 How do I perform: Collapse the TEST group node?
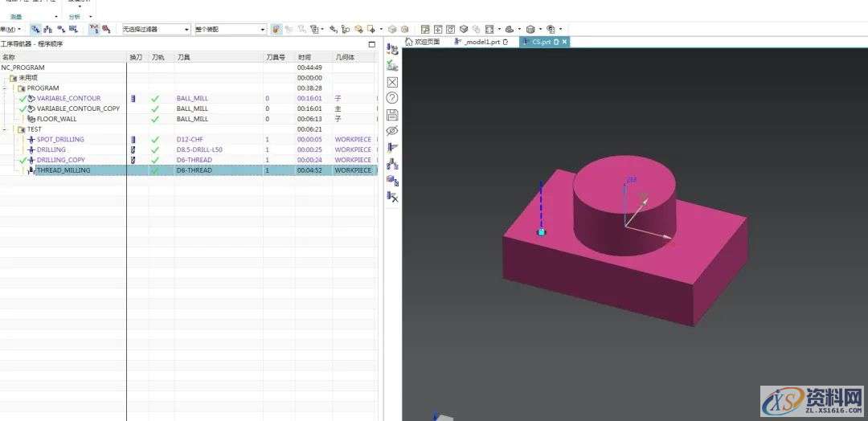tap(5, 129)
